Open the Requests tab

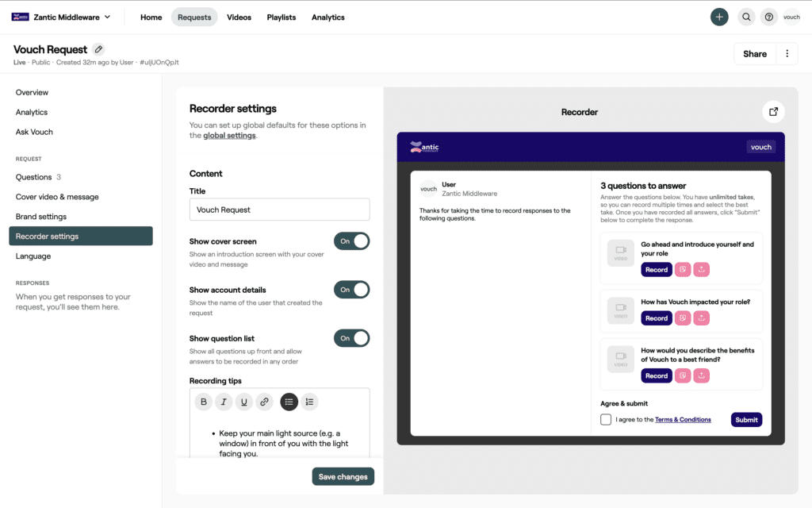[x=194, y=17]
